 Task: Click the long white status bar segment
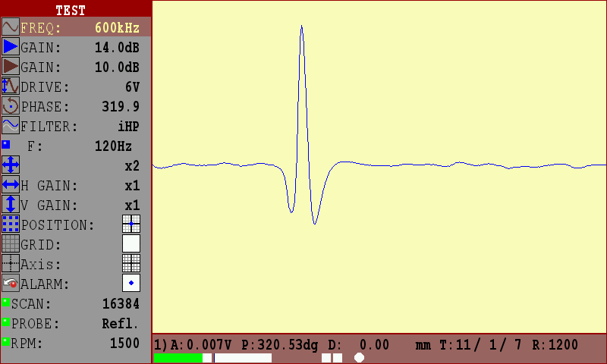[243, 358]
